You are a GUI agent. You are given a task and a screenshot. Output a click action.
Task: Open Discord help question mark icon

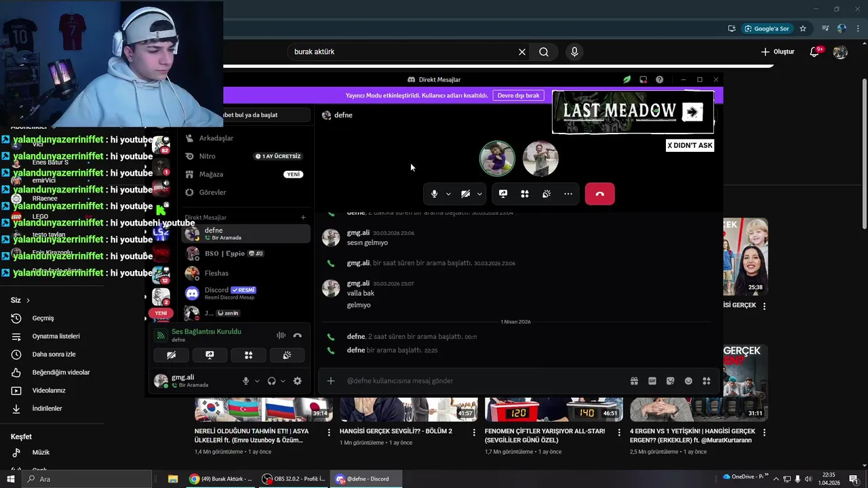click(659, 79)
